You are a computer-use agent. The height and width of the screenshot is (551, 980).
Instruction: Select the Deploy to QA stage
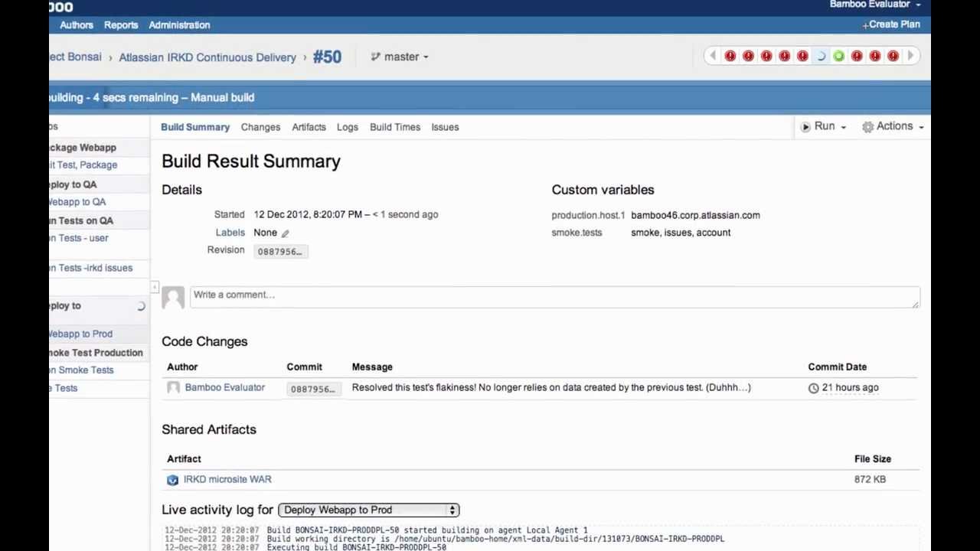coord(73,184)
